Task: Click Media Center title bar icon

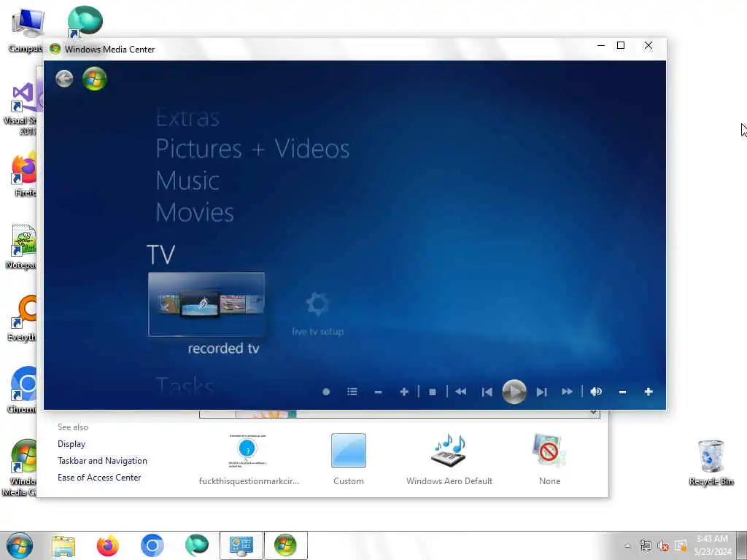Action: pyautogui.click(x=55, y=49)
